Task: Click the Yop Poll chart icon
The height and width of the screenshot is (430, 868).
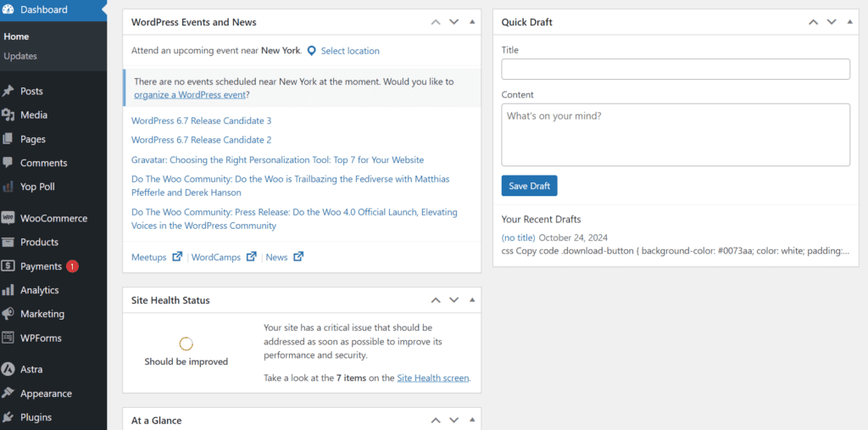Action: (x=8, y=187)
